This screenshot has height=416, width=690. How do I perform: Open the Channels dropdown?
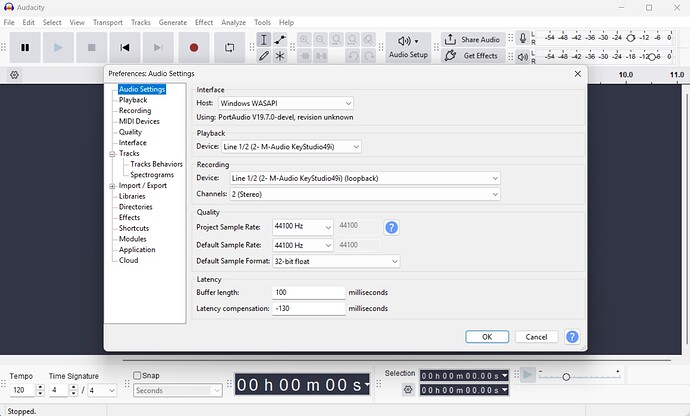click(365, 194)
